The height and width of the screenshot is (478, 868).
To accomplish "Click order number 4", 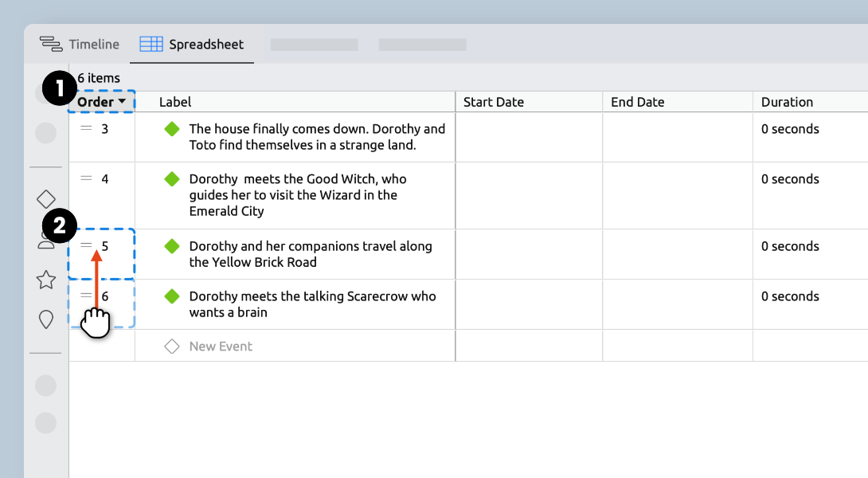I will tap(104, 179).
